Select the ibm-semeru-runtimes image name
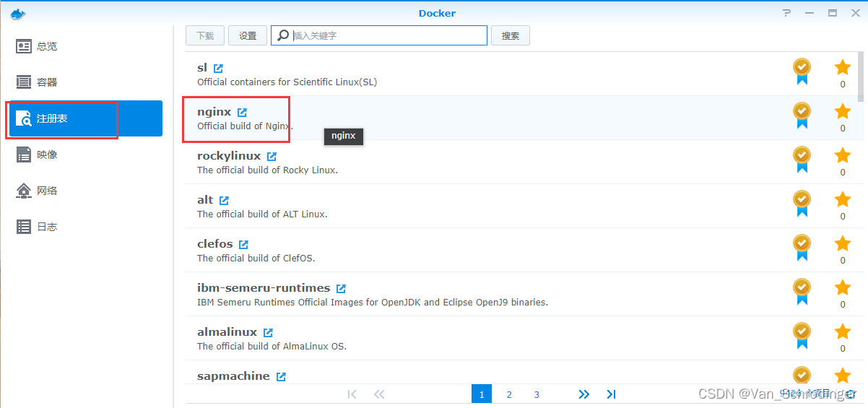This screenshot has height=408, width=868. tap(264, 288)
